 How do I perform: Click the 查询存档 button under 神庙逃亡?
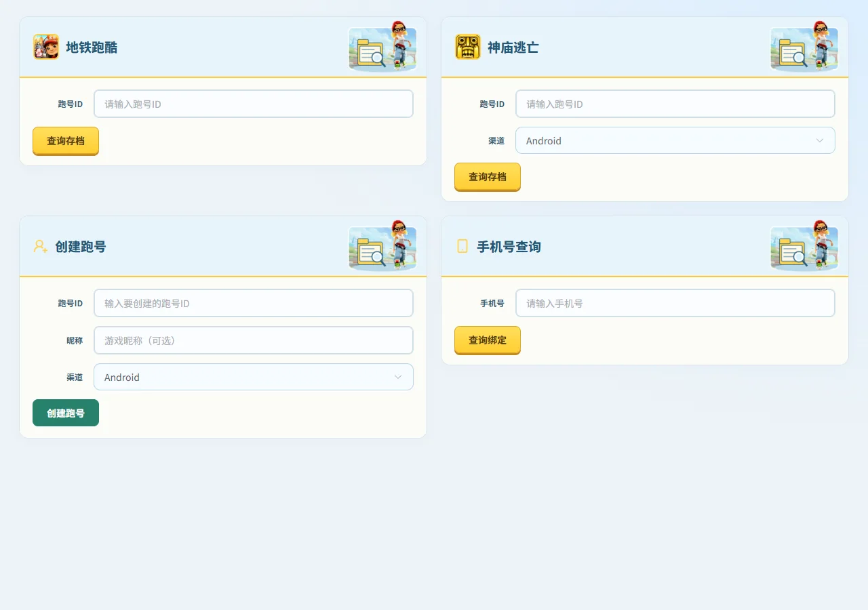(x=488, y=177)
